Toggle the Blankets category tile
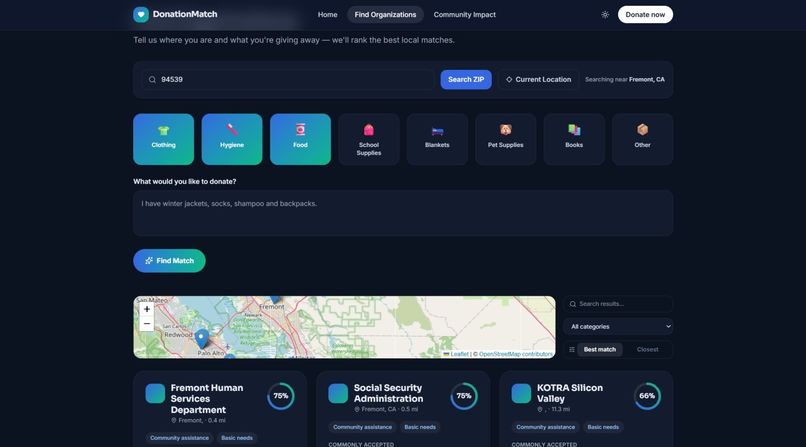 [437, 139]
